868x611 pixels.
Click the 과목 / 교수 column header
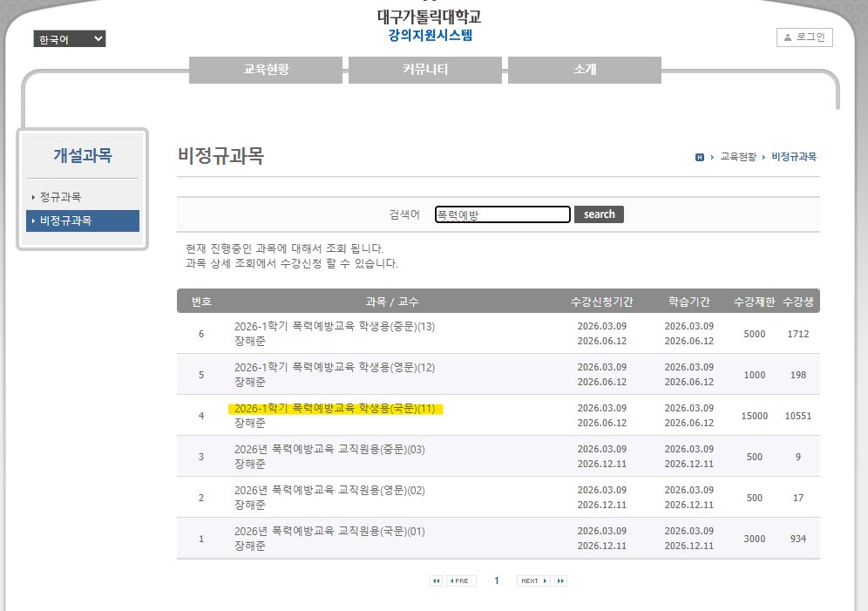392,302
